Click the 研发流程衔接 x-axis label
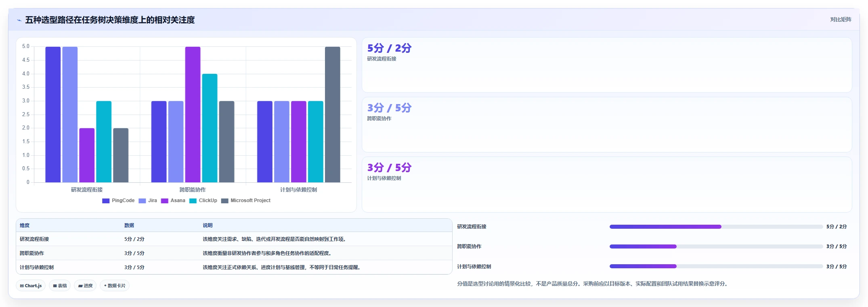868x307 pixels. pos(87,190)
